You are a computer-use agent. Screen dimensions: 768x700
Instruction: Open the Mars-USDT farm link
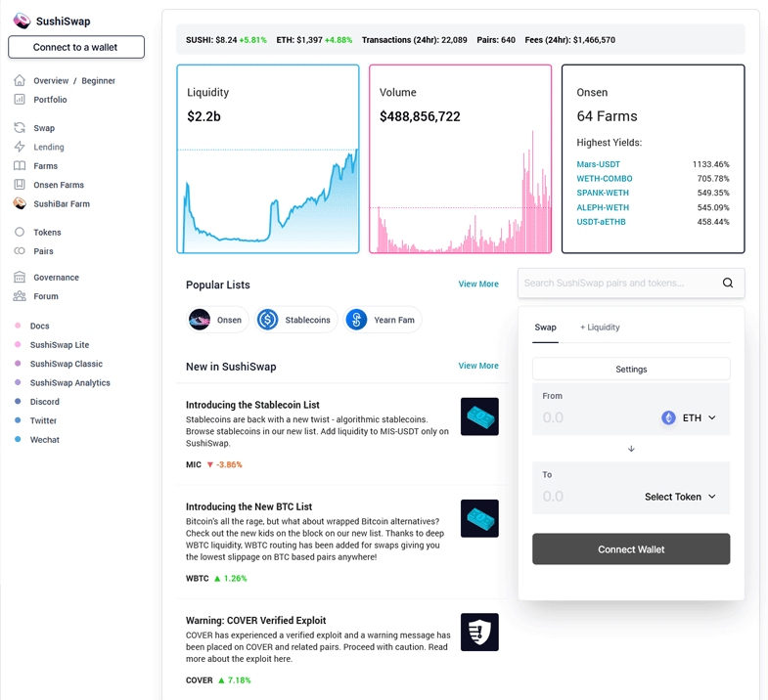click(598, 164)
